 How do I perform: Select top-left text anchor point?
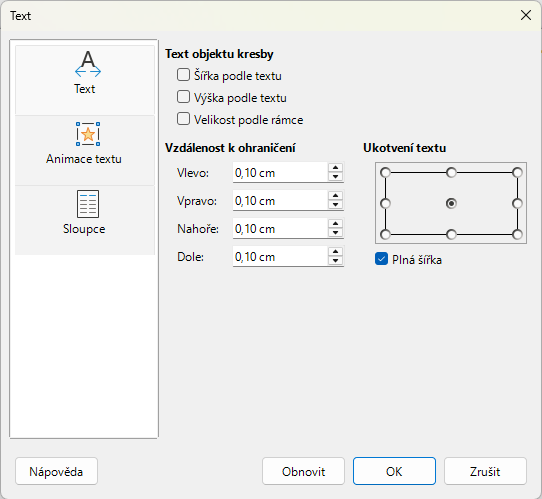click(x=385, y=172)
